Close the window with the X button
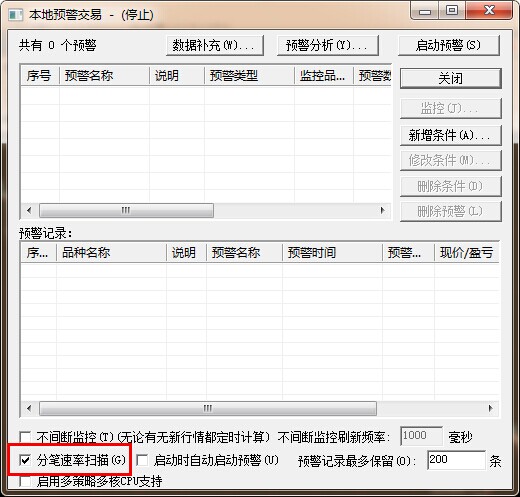520x497 pixels. [x=489, y=11]
